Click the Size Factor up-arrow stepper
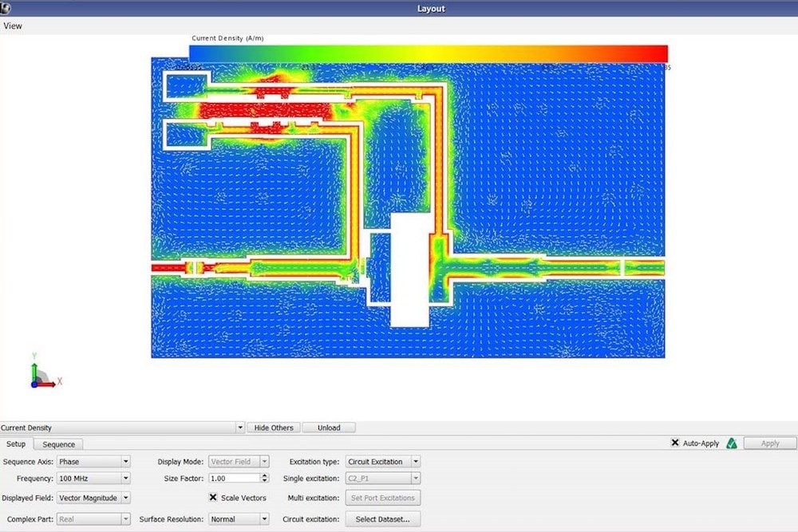This screenshot has height=532, width=798. (x=264, y=475)
